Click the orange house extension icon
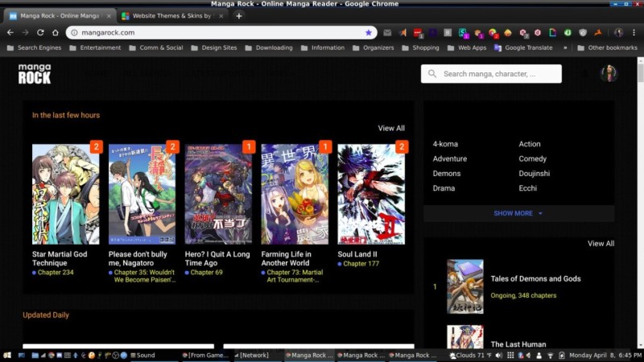Viewport: 644px width, 362px height. [x=508, y=33]
